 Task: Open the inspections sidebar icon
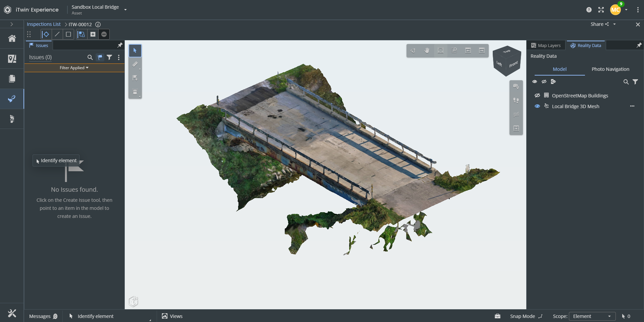coord(12,99)
